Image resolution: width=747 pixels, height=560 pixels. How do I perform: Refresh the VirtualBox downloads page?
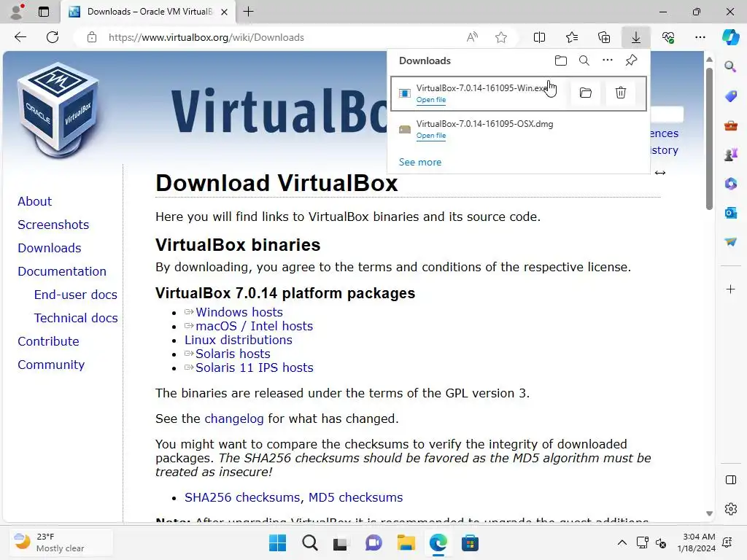point(53,37)
